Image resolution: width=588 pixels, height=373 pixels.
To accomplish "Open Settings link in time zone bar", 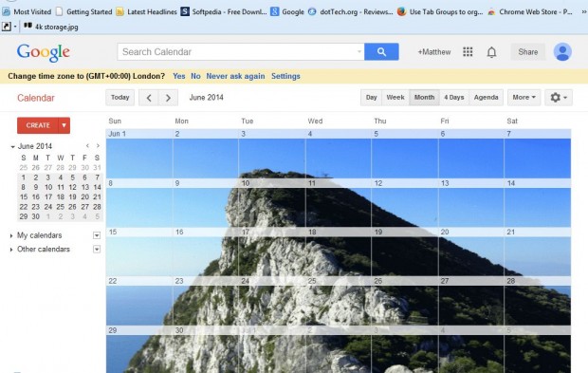I will [x=285, y=76].
